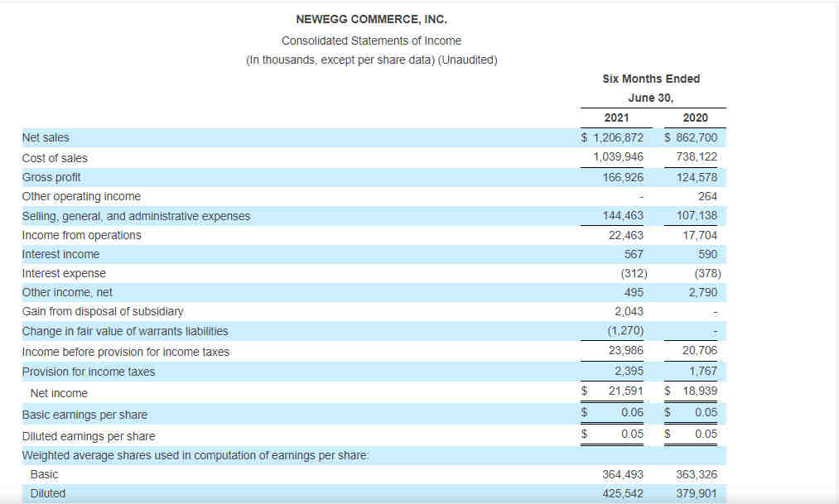Viewport: 839px width, 504px height.
Task: Click the Cost of sales label
Action: tap(55, 158)
